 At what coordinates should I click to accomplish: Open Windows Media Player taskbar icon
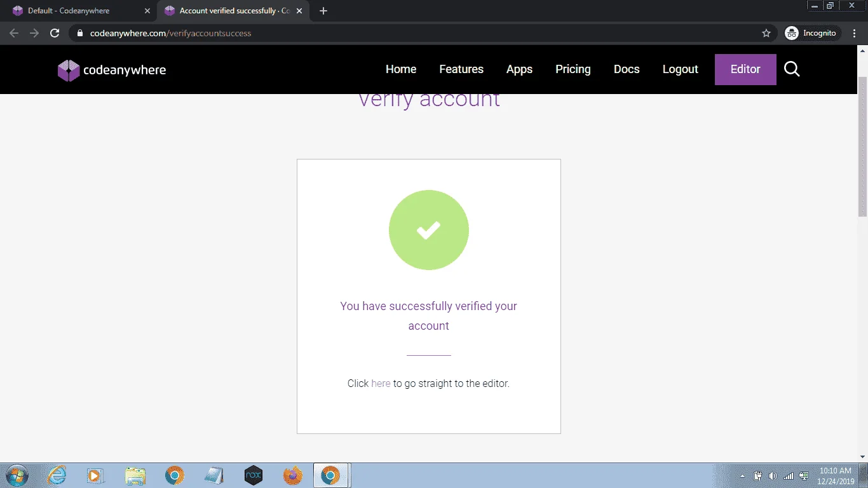[96, 475]
